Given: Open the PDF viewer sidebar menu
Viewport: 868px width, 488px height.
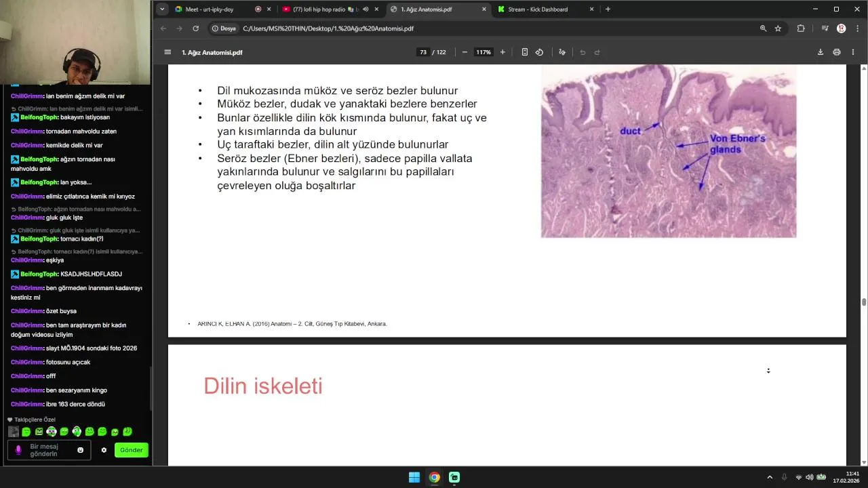Looking at the screenshot, I should pyautogui.click(x=167, y=52).
